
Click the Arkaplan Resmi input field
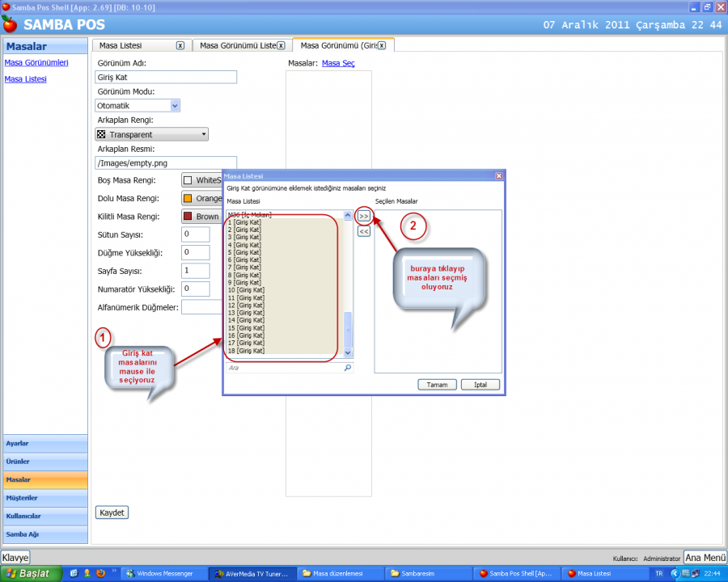pos(166,163)
